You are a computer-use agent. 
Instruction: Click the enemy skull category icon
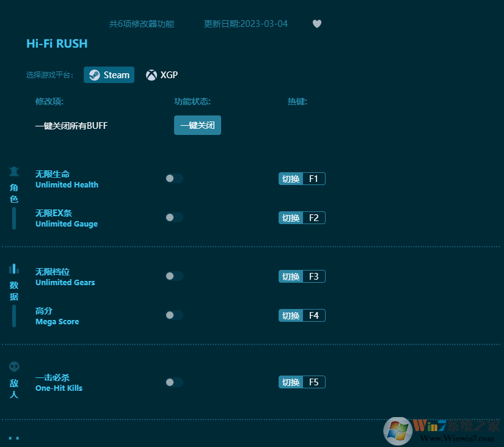[x=14, y=366]
